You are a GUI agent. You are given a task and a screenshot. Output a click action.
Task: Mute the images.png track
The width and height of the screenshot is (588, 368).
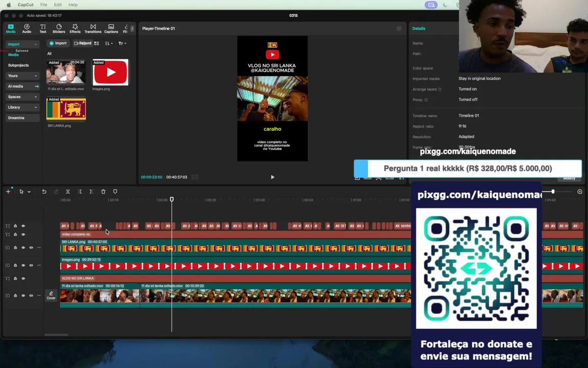point(31,265)
